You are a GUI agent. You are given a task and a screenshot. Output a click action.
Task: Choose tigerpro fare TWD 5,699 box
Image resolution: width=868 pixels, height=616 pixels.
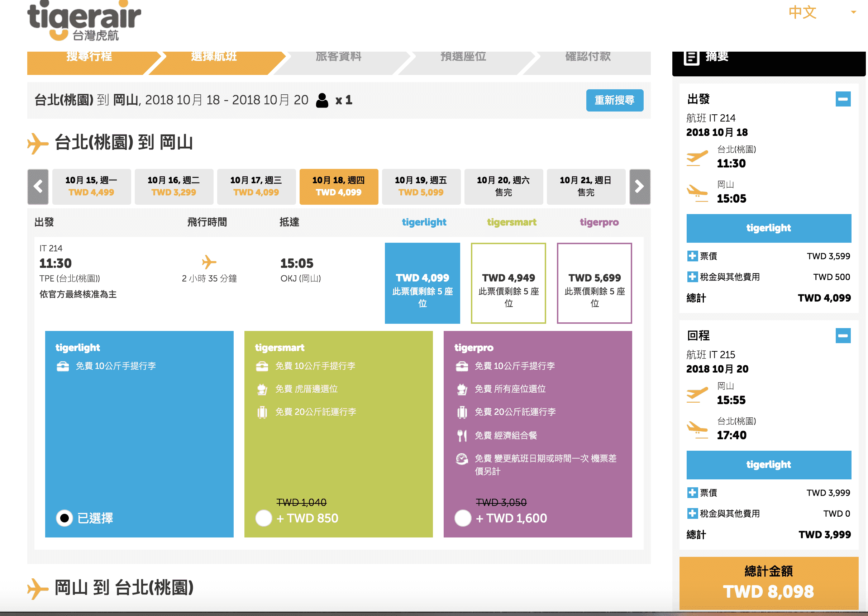pyautogui.click(x=594, y=283)
